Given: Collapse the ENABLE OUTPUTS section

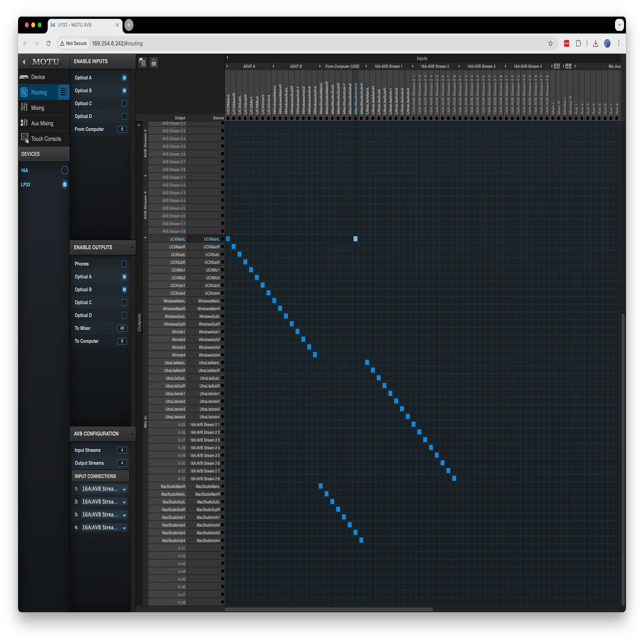Looking at the screenshot, I should (132, 248).
